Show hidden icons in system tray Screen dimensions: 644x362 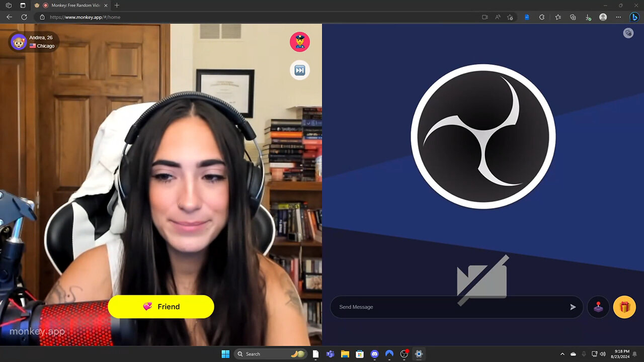point(562,354)
